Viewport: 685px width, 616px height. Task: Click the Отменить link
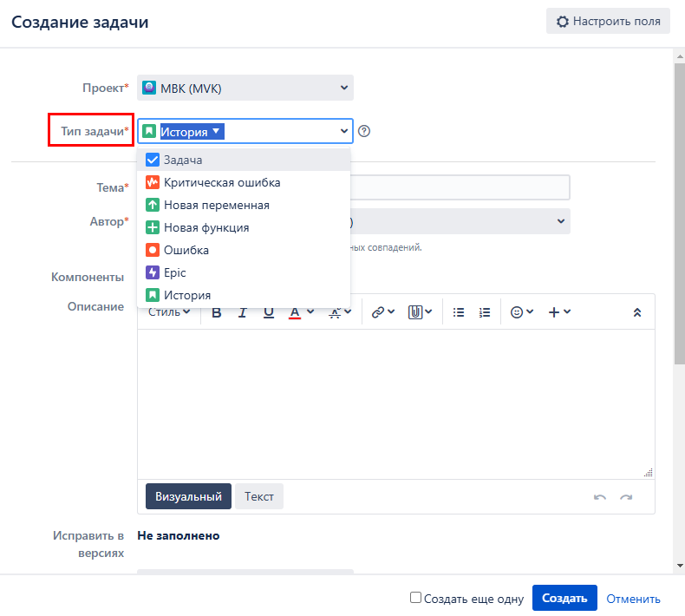tap(633, 599)
